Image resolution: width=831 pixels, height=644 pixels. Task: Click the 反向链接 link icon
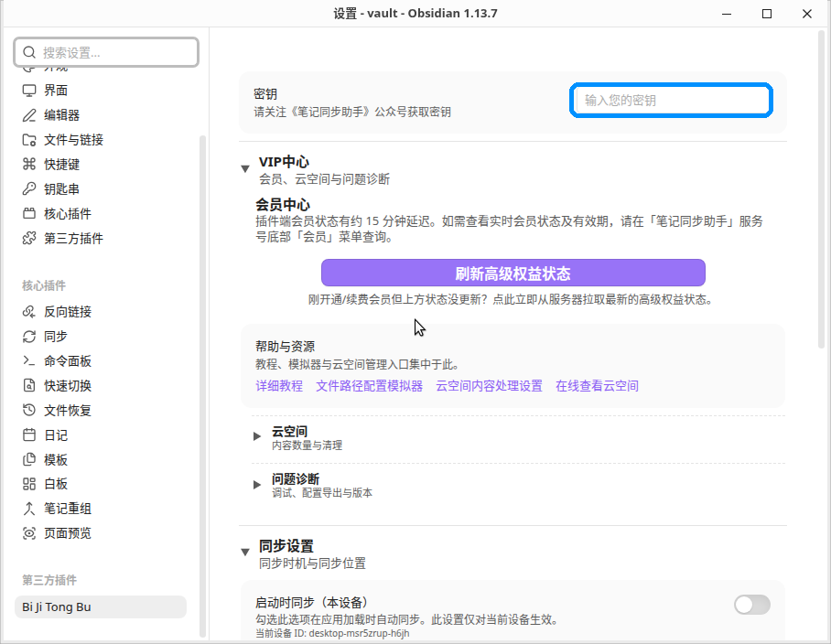[x=29, y=312]
